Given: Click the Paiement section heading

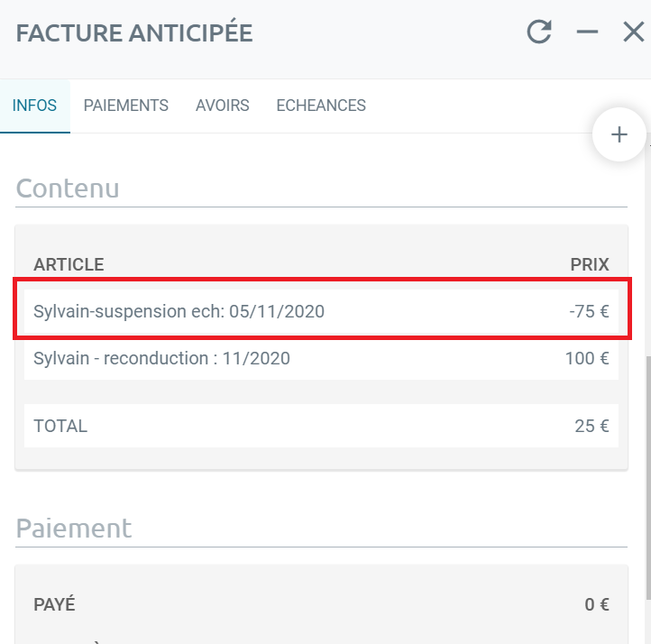Looking at the screenshot, I should click(x=74, y=529).
